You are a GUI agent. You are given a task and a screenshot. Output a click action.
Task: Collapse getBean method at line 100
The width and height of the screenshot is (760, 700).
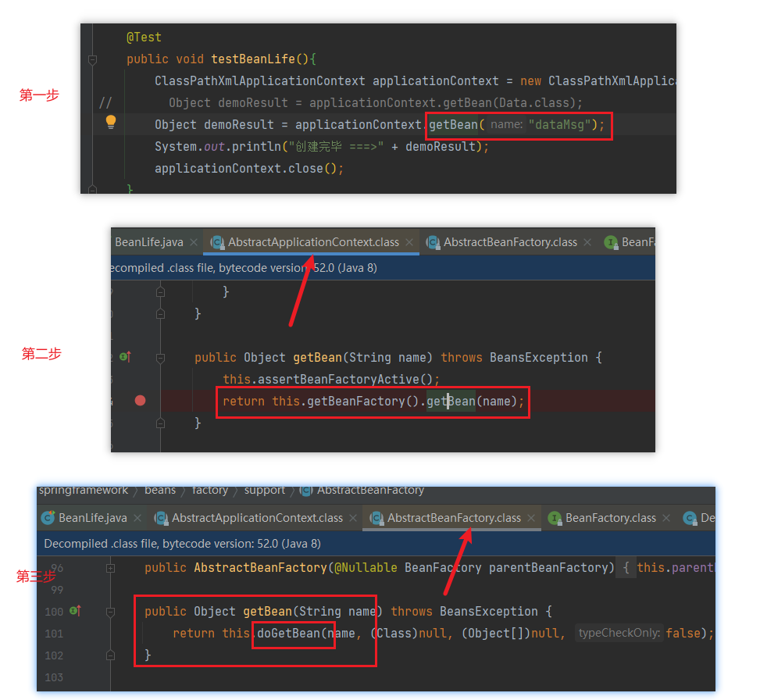click(x=110, y=612)
